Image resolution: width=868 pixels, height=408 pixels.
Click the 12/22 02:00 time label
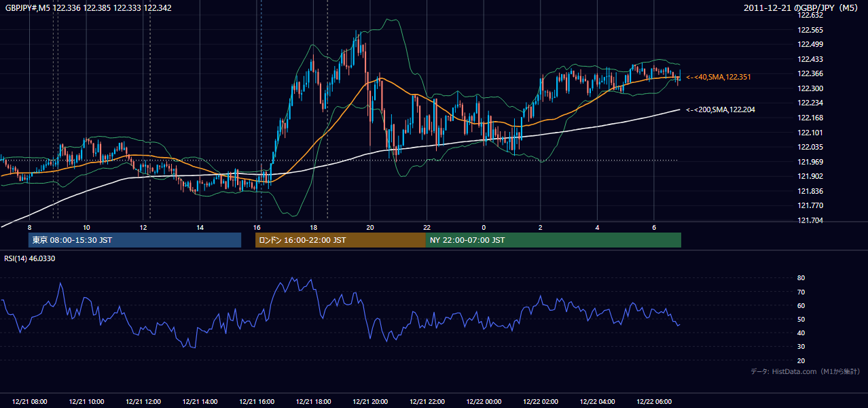tap(541, 402)
